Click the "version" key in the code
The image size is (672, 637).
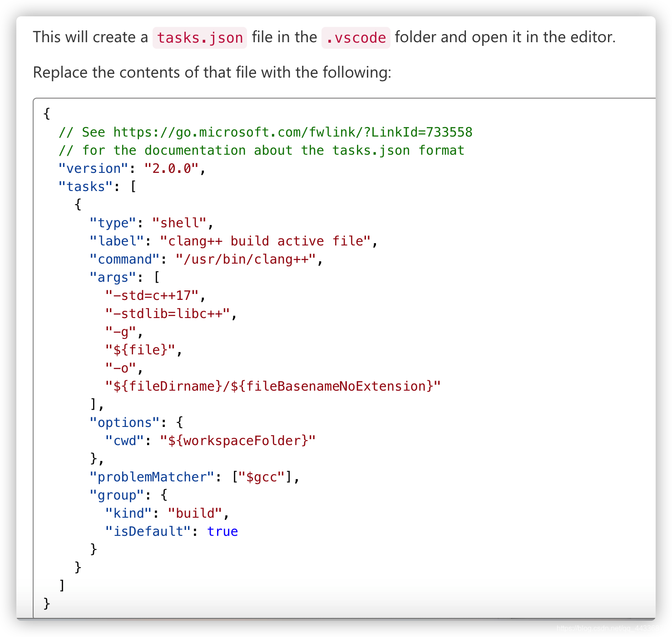94,168
